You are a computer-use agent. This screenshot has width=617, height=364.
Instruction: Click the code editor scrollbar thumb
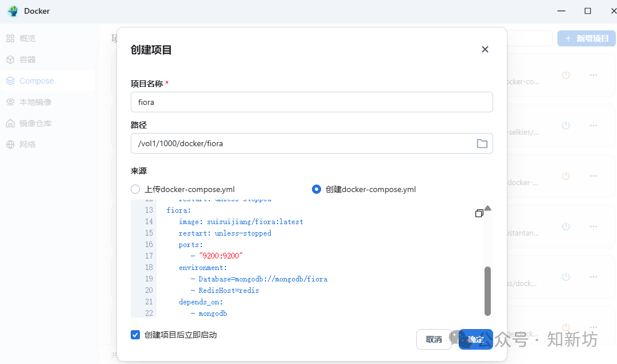click(x=488, y=291)
